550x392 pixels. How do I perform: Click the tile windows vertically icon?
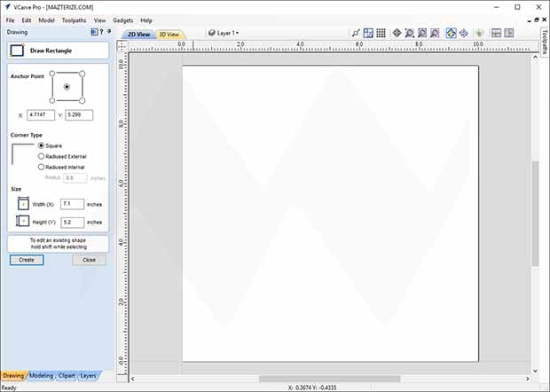pyautogui.click(x=509, y=33)
